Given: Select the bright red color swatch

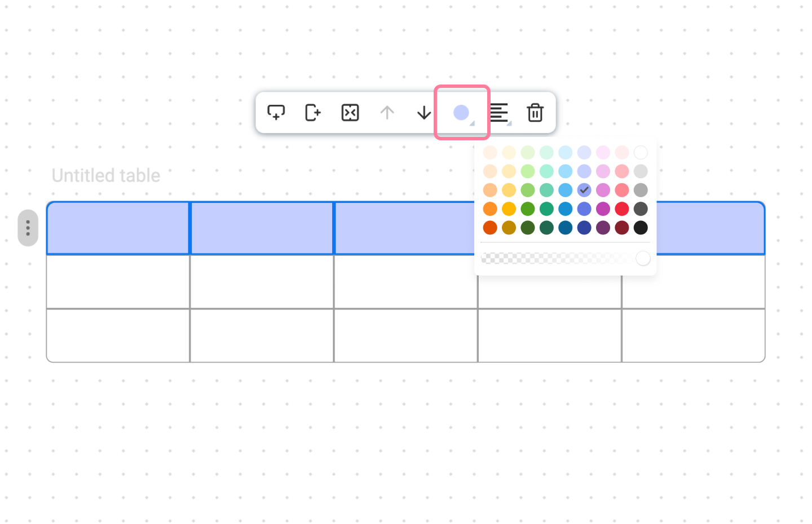Looking at the screenshot, I should pyautogui.click(x=621, y=208).
